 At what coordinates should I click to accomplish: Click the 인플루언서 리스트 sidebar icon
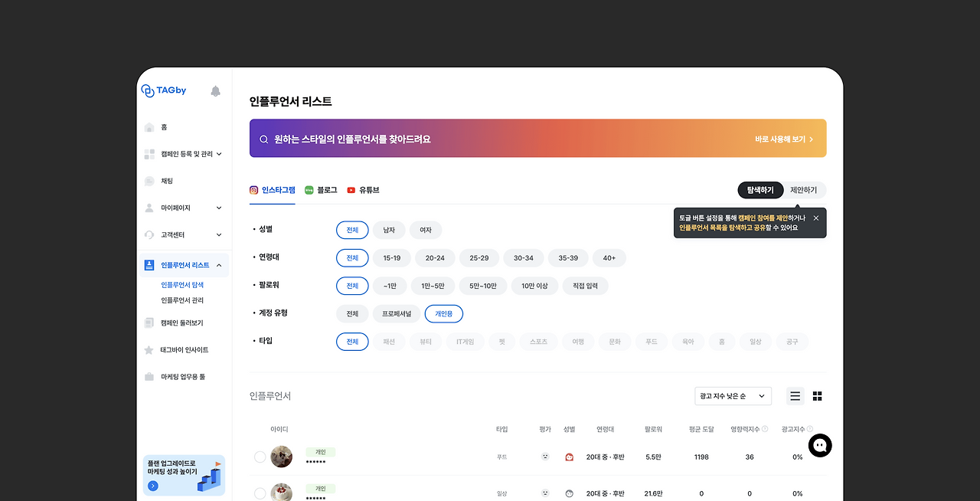coord(149,265)
